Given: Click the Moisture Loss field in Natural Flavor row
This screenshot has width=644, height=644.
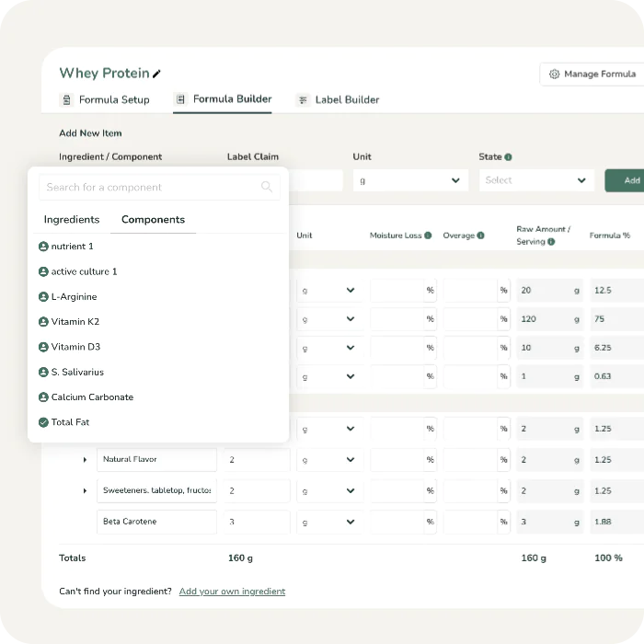Looking at the screenshot, I should 397,460.
